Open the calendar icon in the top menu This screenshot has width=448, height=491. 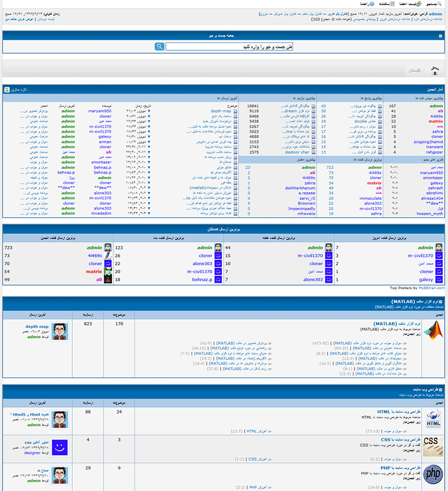click(x=392, y=4)
